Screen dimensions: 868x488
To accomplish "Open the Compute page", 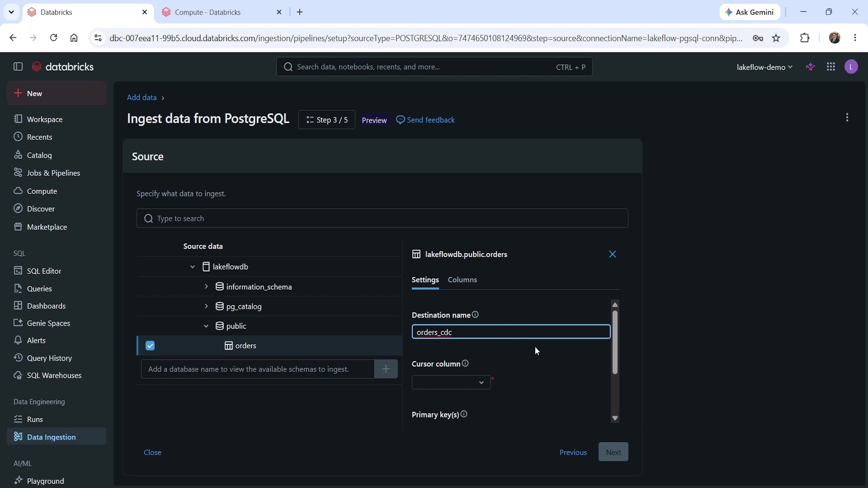I will 57,191.
